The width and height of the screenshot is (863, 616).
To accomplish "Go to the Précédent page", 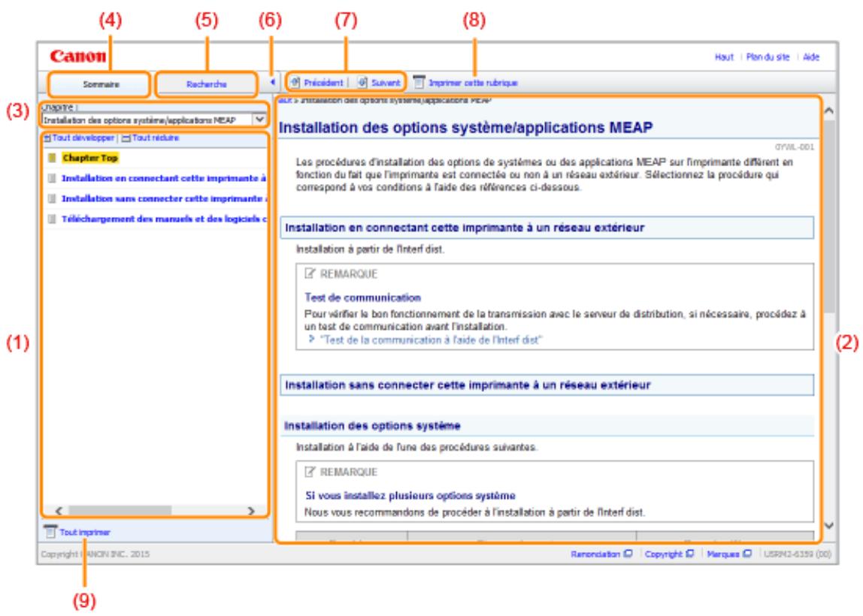I will click(323, 83).
